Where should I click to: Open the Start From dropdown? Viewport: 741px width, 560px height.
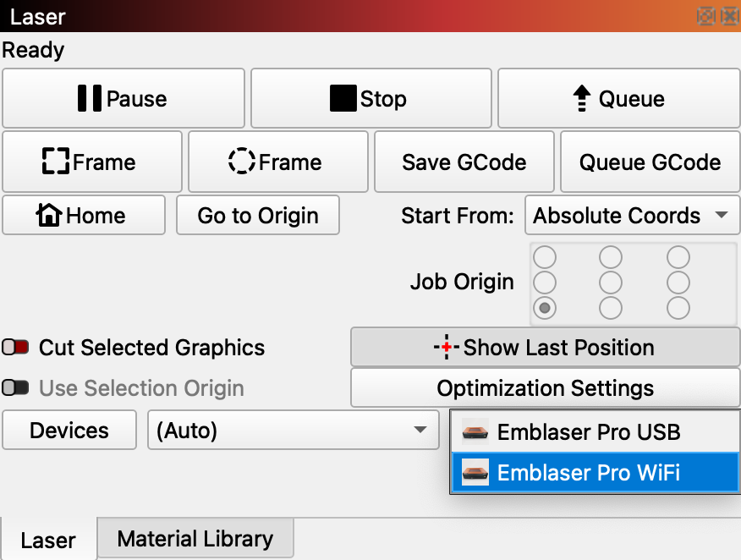pyautogui.click(x=631, y=216)
